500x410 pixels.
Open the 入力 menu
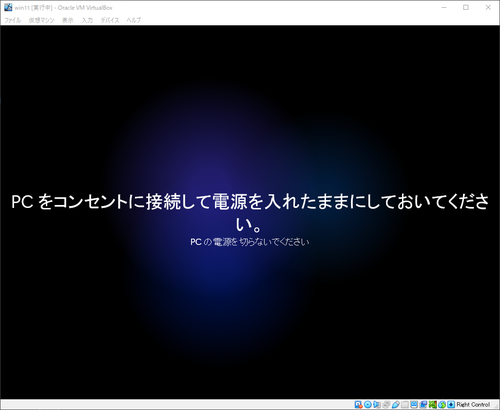(87, 20)
